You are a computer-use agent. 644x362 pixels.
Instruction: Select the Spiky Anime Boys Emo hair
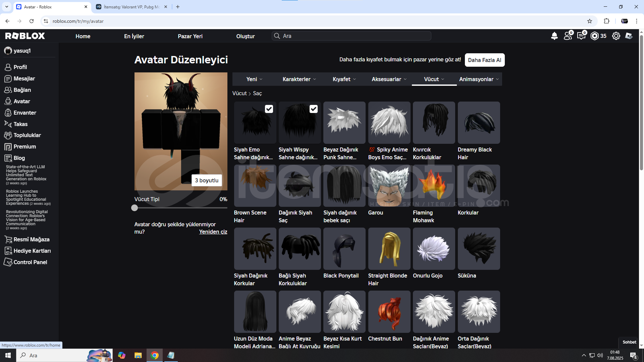(389, 123)
